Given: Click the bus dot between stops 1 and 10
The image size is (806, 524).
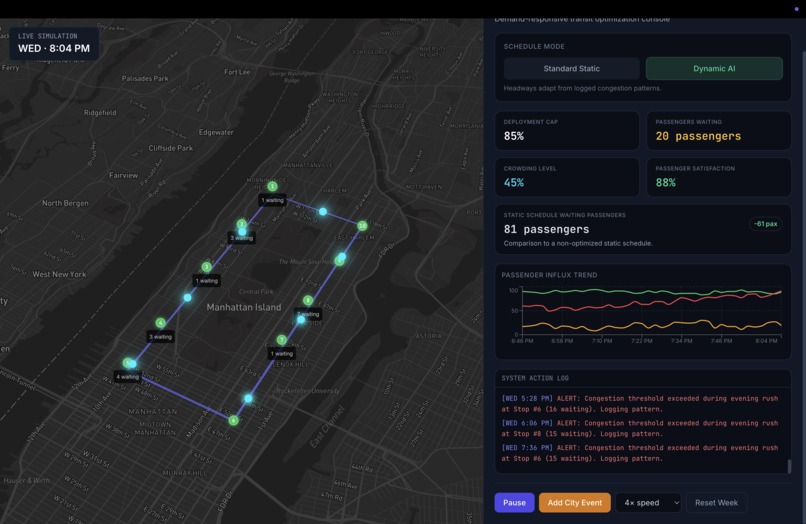Looking at the screenshot, I should pos(323,211).
